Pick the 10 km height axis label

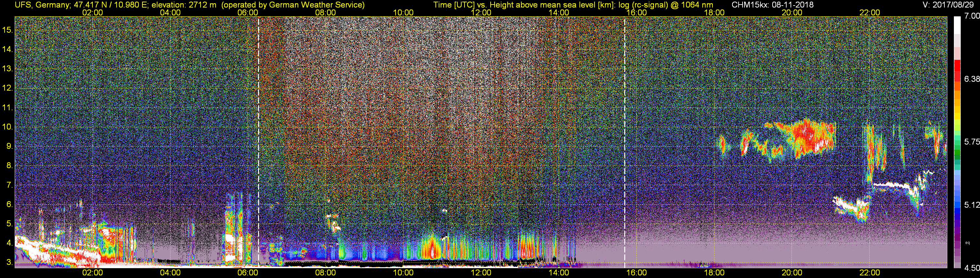point(7,127)
